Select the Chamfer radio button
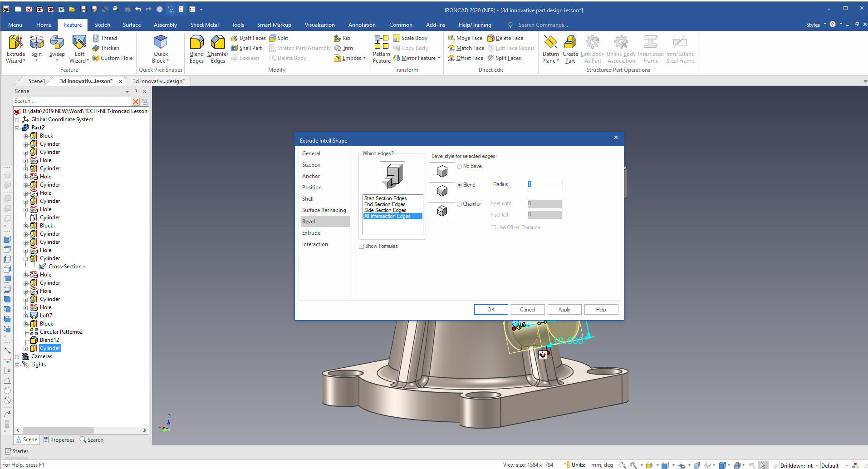This screenshot has width=868, height=469. [460, 204]
